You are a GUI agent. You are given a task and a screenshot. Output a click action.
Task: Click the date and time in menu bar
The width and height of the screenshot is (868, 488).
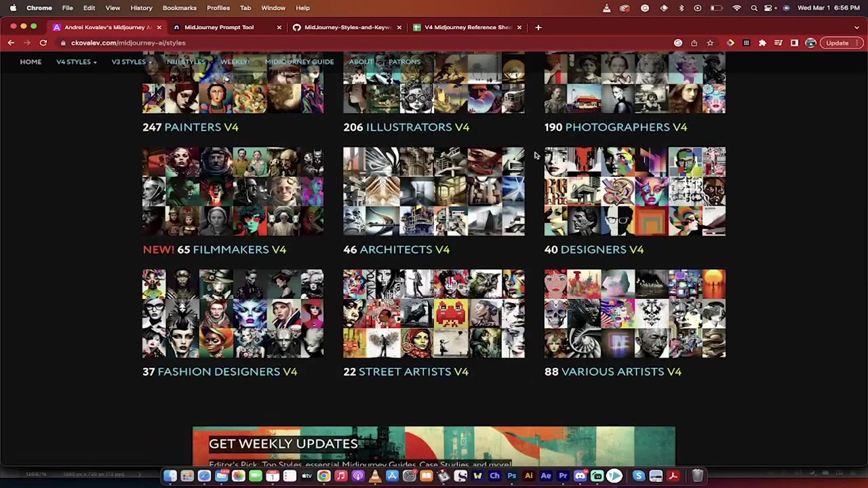[x=829, y=8]
